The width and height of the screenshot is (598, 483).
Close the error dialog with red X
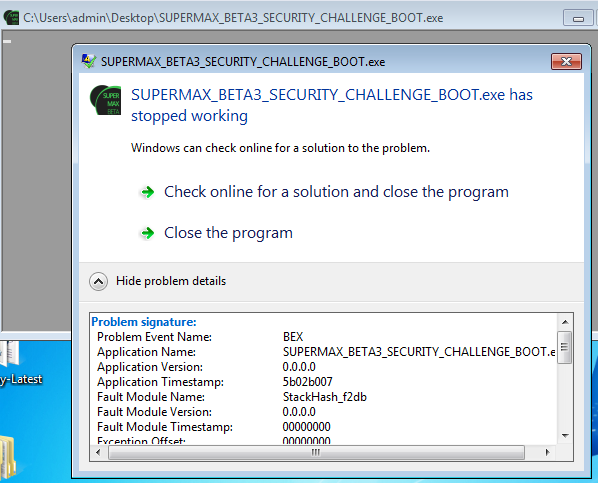(x=566, y=61)
